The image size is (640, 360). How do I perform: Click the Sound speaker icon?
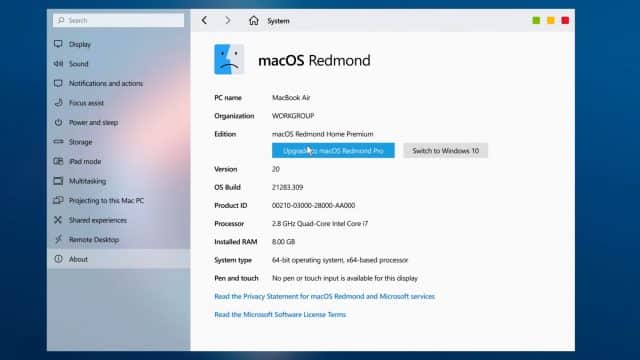pos(58,64)
